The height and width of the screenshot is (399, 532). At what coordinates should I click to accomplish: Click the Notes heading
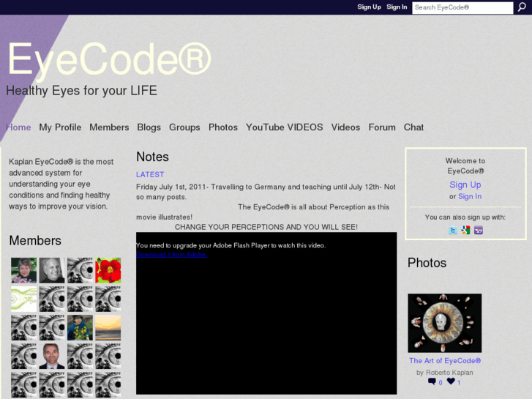point(152,157)
